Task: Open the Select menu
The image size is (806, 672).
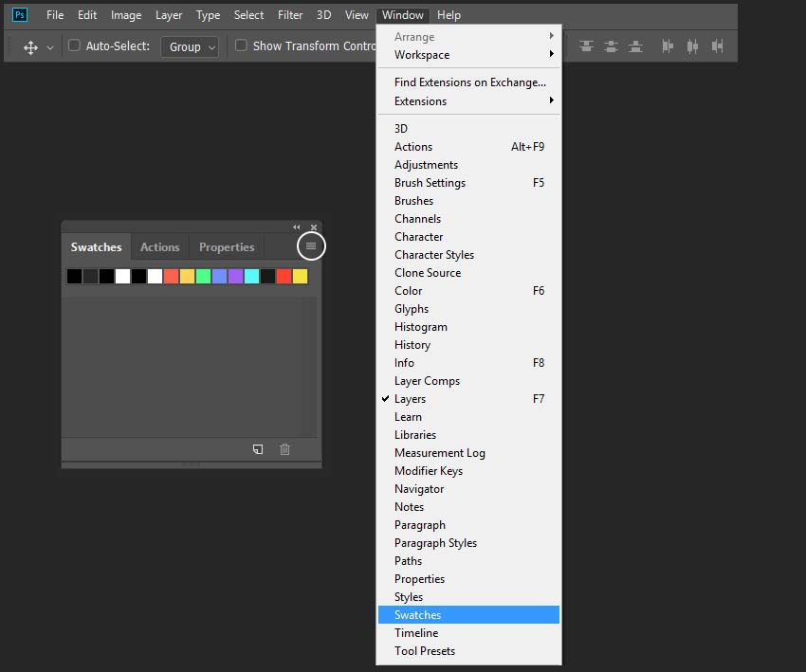Action: click(x=248, y=15)
